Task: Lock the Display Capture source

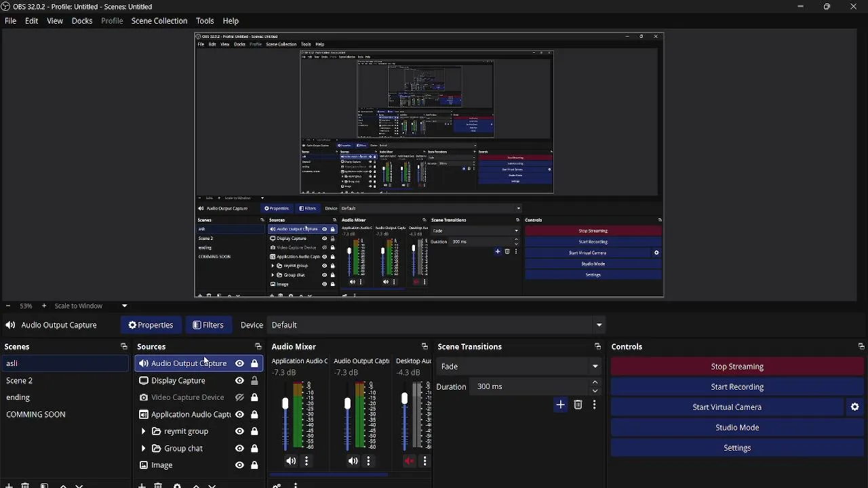Action: tap(254, 380)
